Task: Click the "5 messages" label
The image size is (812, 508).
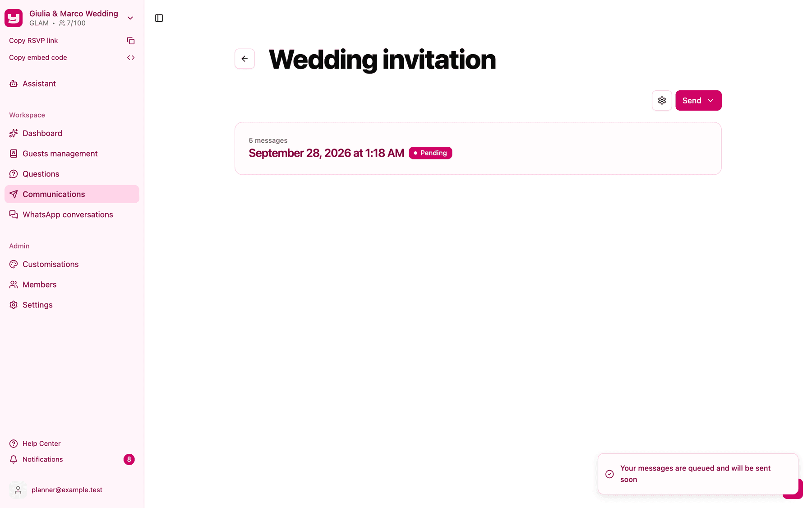Action: click(x=268, y=140)
